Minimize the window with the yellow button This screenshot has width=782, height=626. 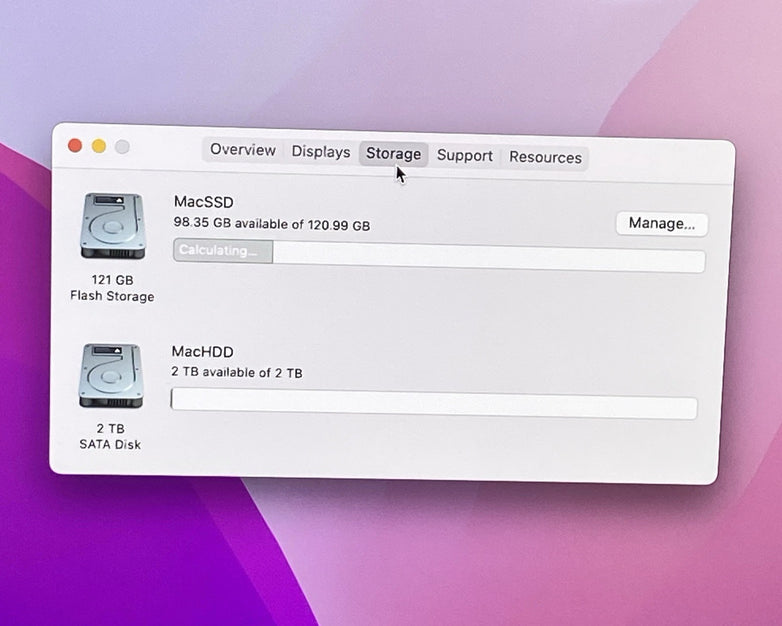coord(99,146)
